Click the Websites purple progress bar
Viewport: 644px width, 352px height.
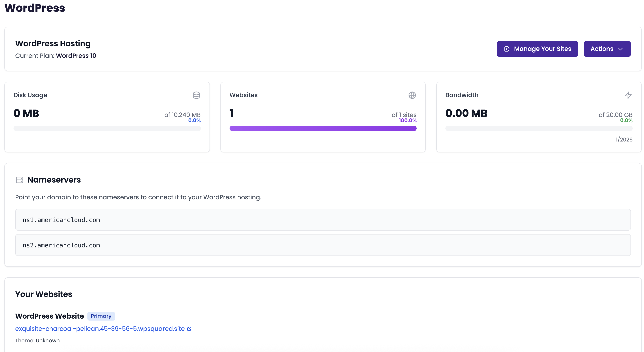323,128
